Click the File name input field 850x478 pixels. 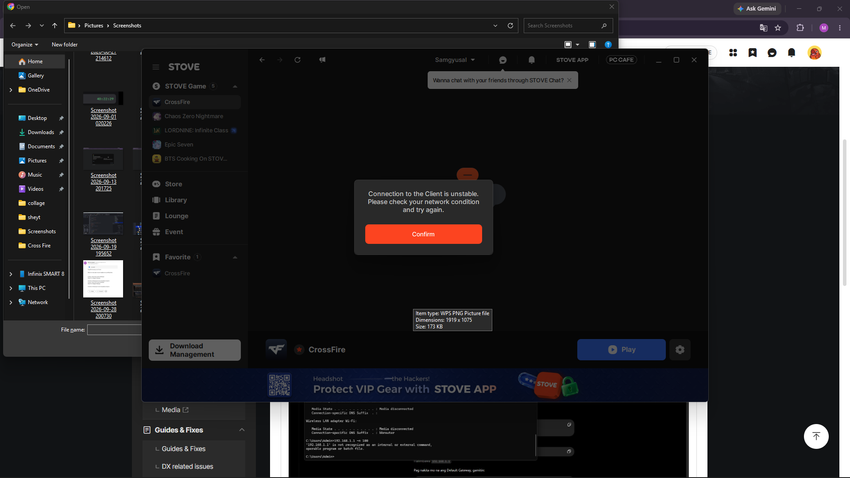pyautogui.click(x=114, y=330)
